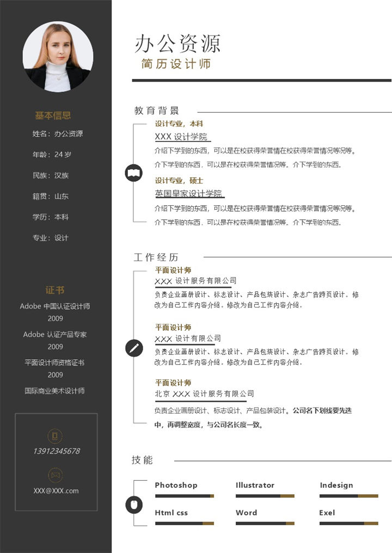Click the pencil icon beside work experience

click(134, 348)
